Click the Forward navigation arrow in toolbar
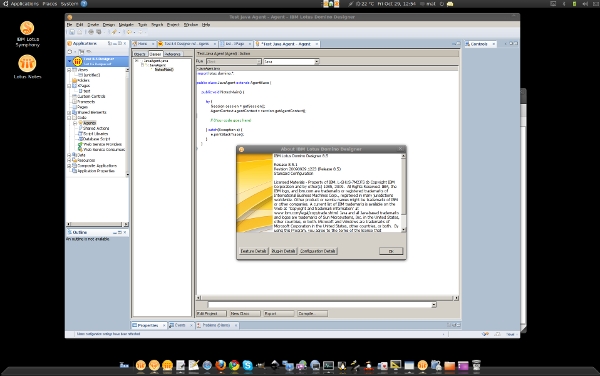 click(x=140, y=32)
